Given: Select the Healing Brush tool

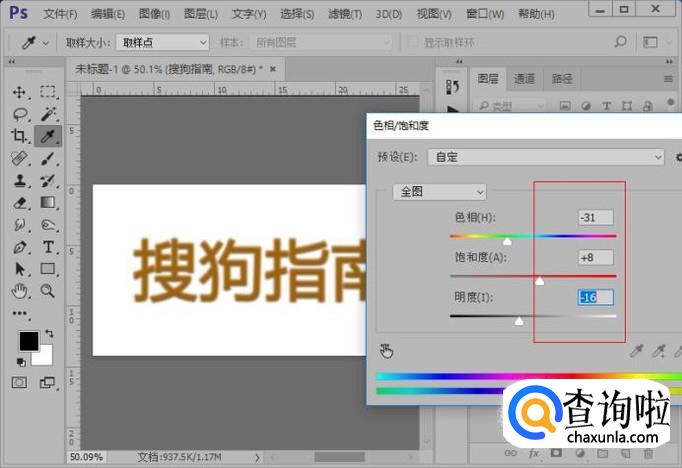Looking at the screenshot, I should click(19, 158).
